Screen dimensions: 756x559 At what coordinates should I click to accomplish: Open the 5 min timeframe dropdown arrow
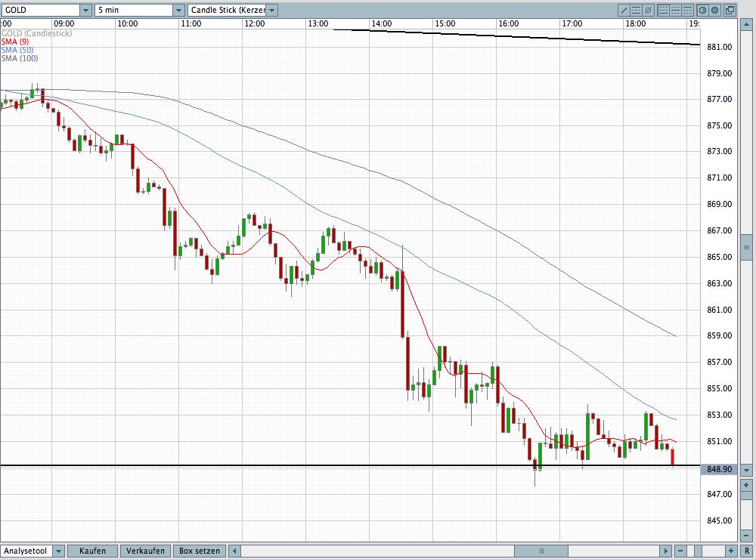pos(178,10)
